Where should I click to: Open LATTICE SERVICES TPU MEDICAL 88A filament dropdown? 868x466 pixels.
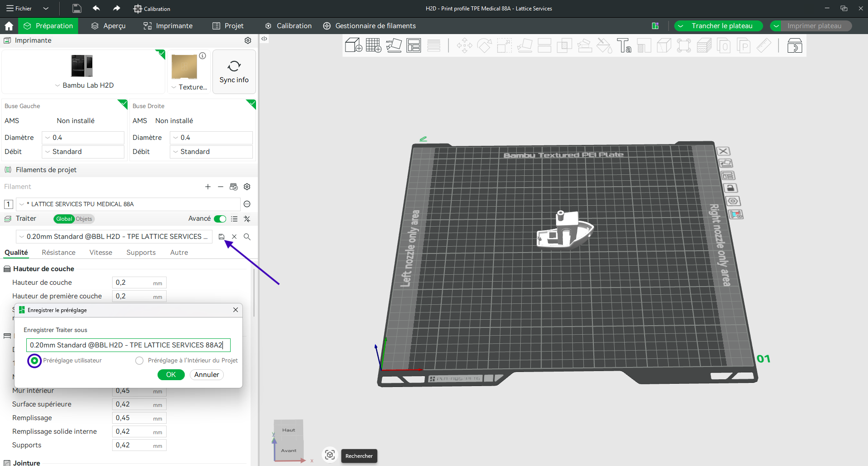[x=128, y=204]
